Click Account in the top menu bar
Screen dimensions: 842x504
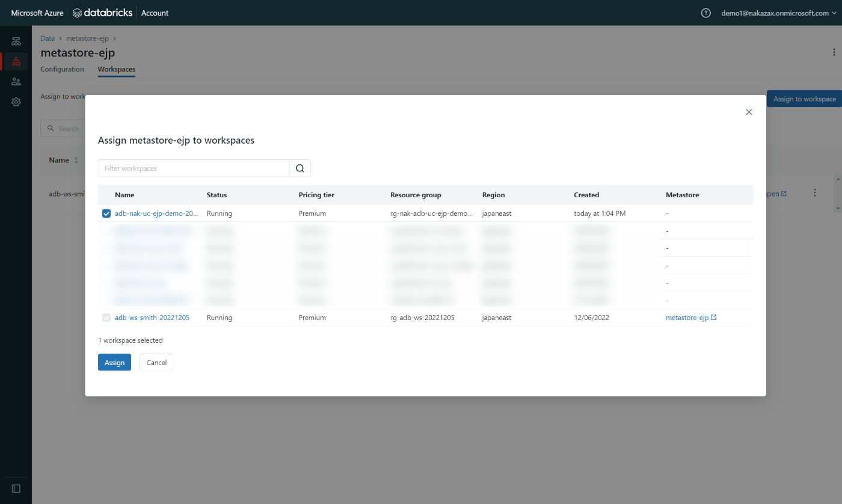[155, 12]
